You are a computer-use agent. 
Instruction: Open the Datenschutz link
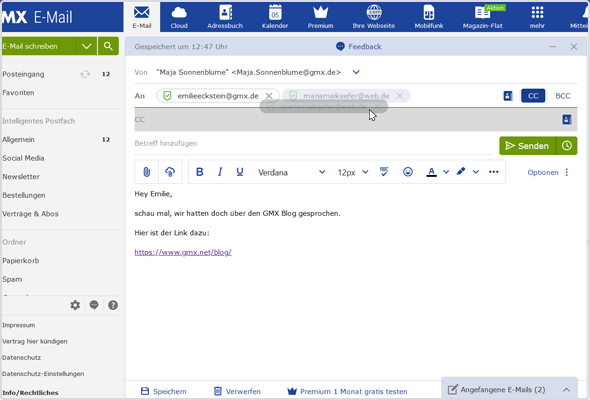21,357
